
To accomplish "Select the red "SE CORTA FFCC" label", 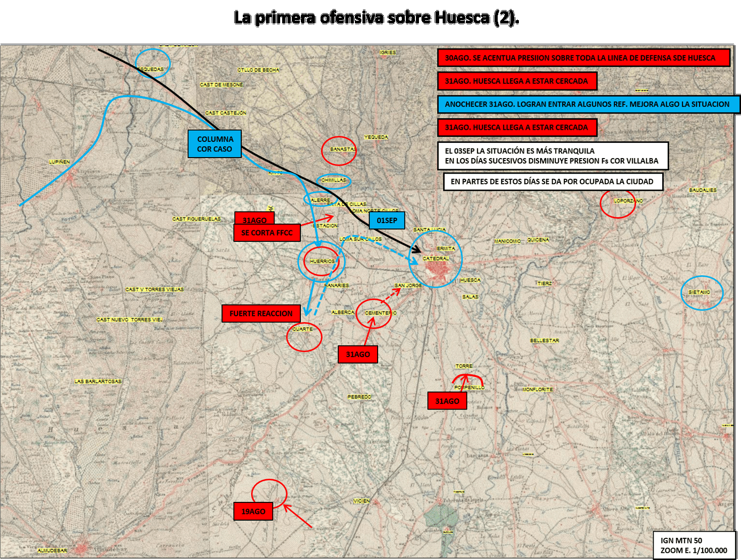I will [x=267, y=233].
